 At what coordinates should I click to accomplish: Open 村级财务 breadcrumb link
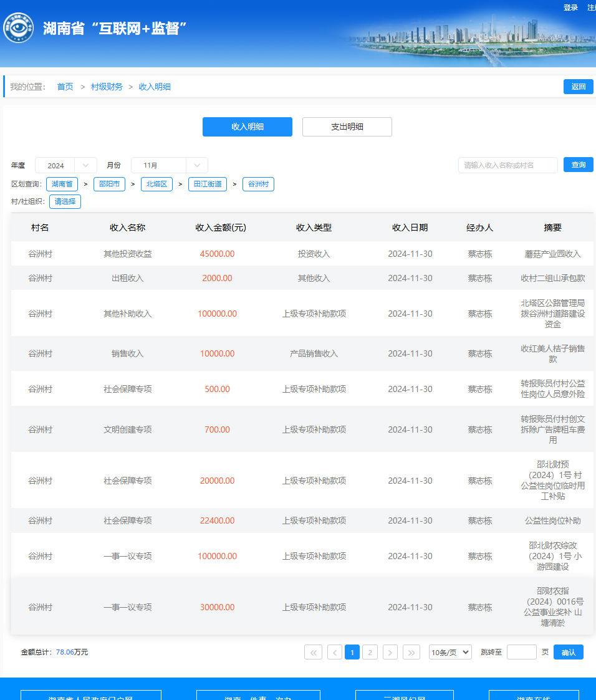coord(107,87)
